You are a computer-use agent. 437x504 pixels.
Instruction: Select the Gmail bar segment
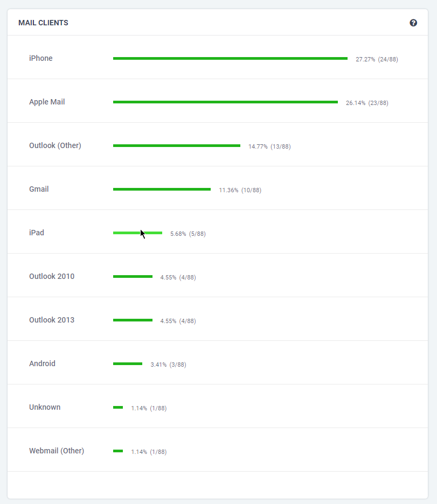pos(161,189)
